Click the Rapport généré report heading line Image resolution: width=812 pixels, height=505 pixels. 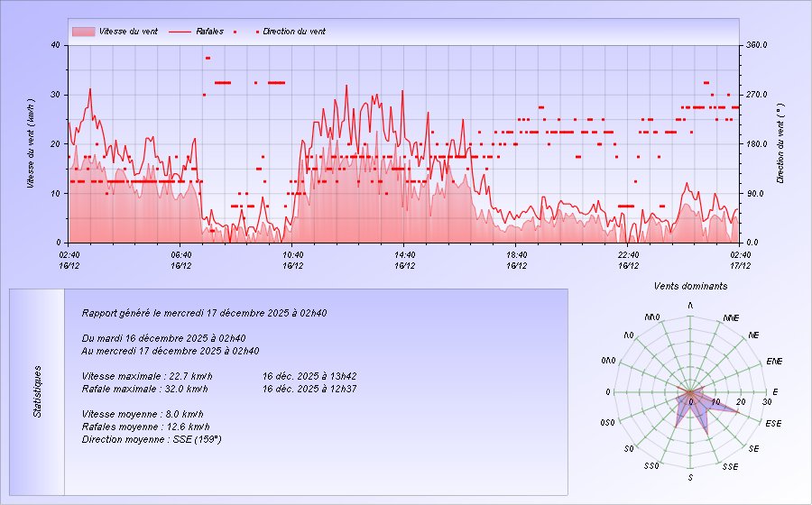click(204, 314)
